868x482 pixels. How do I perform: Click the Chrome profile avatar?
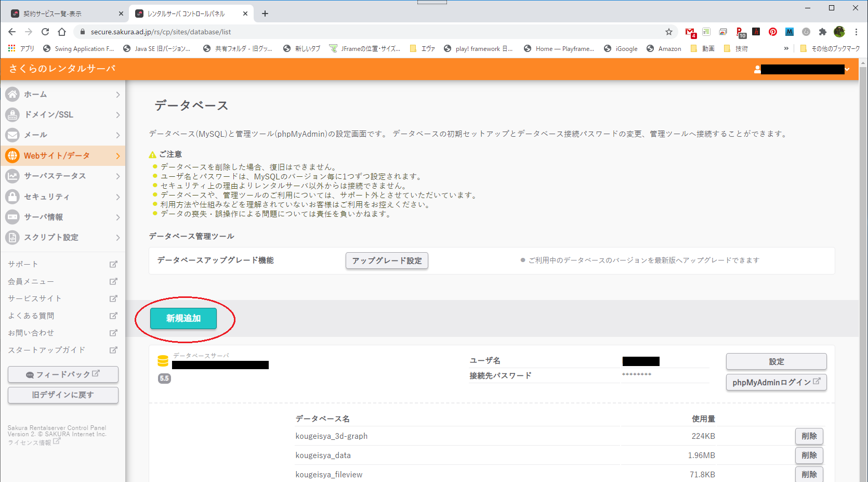click(839, 32)
